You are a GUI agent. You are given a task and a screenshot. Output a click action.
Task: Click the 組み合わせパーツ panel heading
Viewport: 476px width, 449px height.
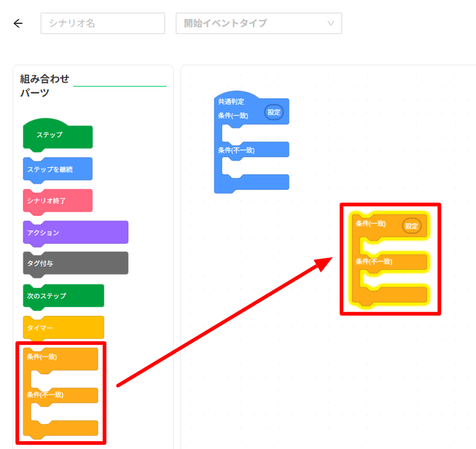[x=45, y=86]
